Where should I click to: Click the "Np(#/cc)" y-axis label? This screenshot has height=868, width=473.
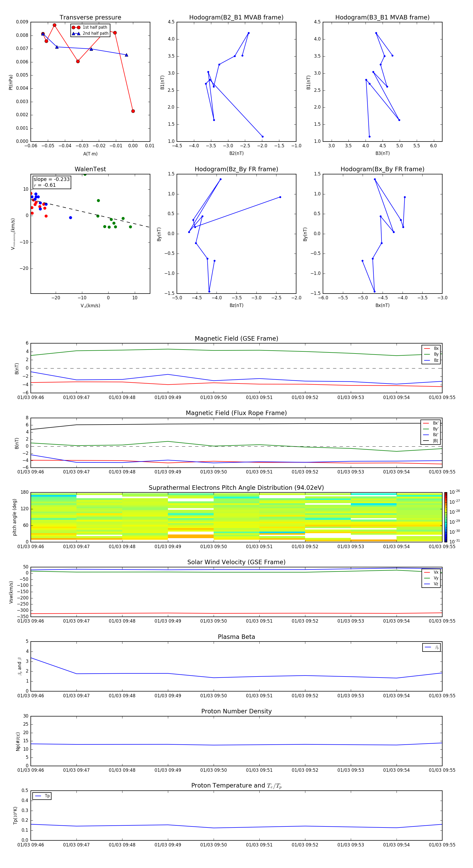coord(18,741)
